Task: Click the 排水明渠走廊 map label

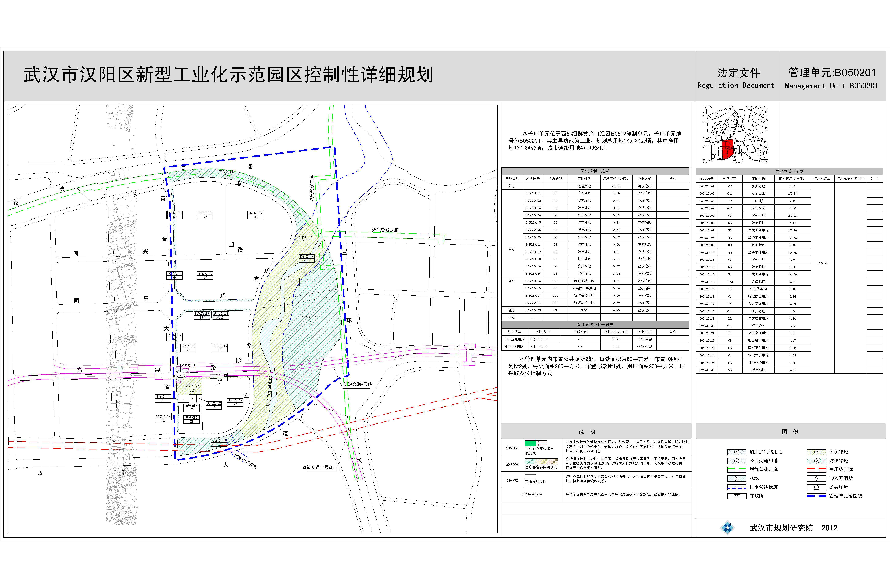Action: tap(246, 461)
